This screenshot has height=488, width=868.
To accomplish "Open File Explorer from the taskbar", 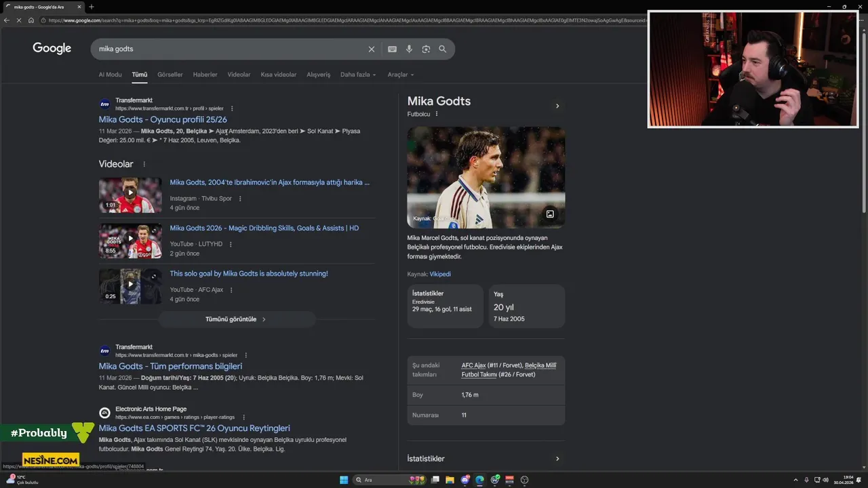I will pyautogui.click(x=450, y=480).
